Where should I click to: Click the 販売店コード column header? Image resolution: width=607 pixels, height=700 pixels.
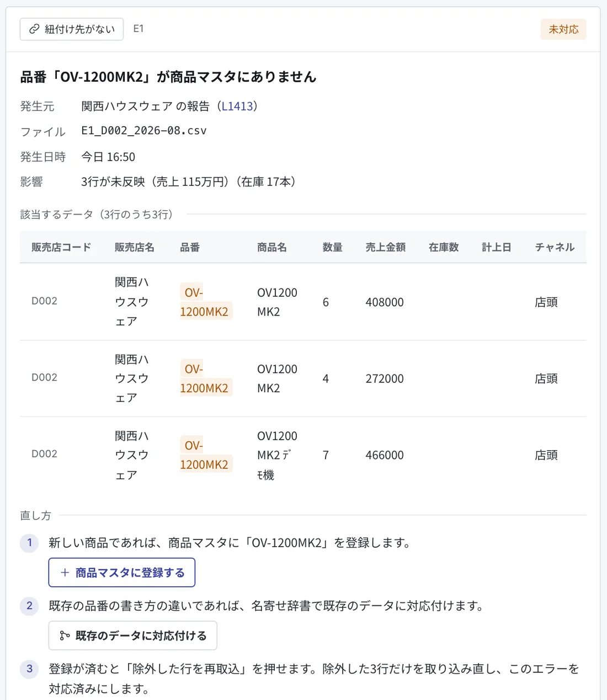tap(61, 247)
